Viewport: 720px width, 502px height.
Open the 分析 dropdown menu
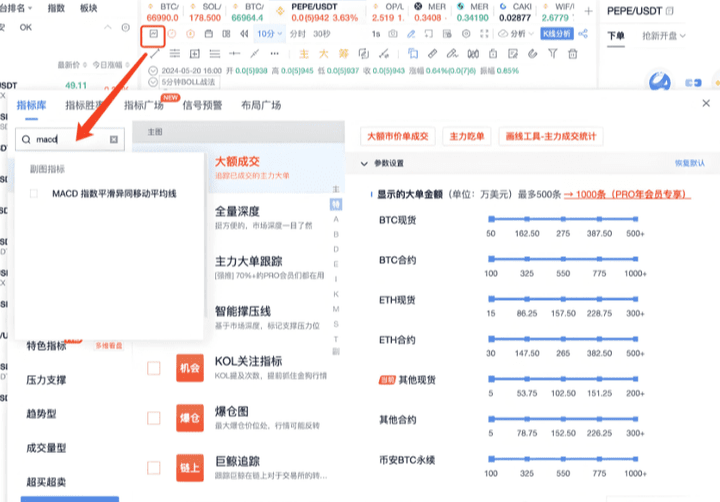516,34
